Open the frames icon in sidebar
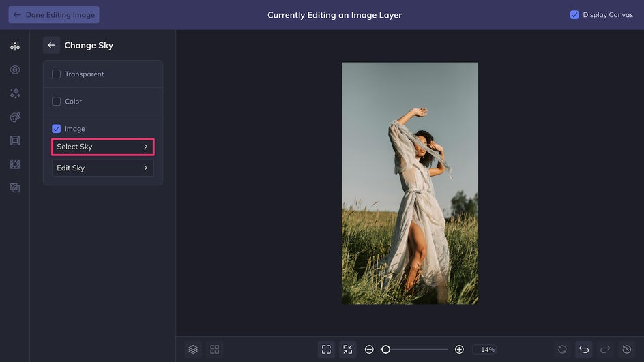Image resolution: width=644 pixels, height=362 pixels. click(15, 140)
